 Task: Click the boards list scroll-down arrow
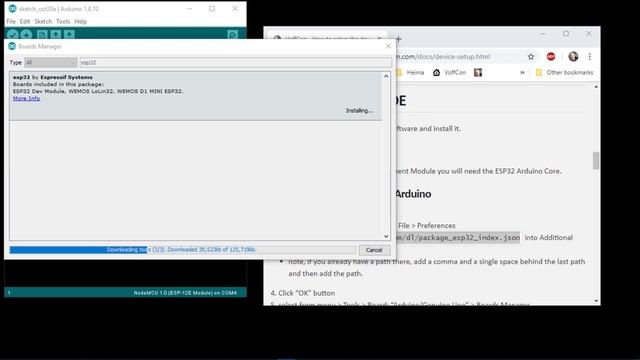(x=386, y=236)
